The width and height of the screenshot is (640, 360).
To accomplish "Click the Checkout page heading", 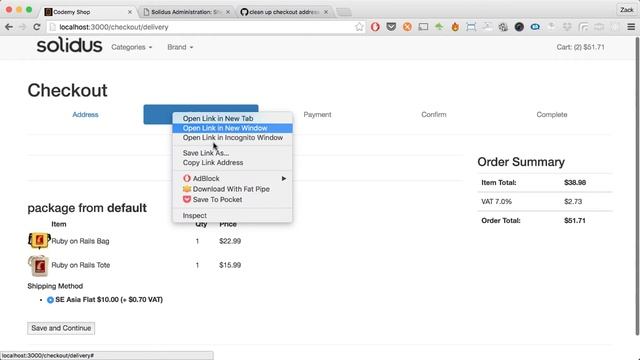I will (x=67, y=91).
